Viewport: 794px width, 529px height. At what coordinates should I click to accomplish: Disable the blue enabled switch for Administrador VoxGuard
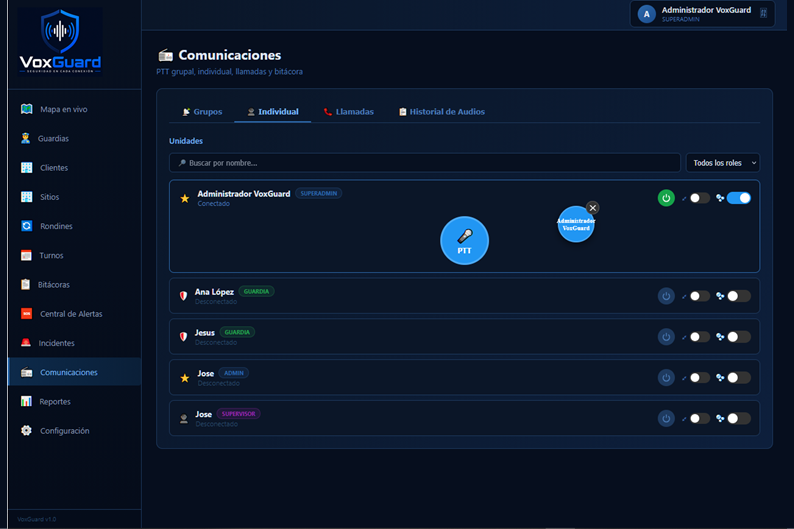tap(739, 198)
